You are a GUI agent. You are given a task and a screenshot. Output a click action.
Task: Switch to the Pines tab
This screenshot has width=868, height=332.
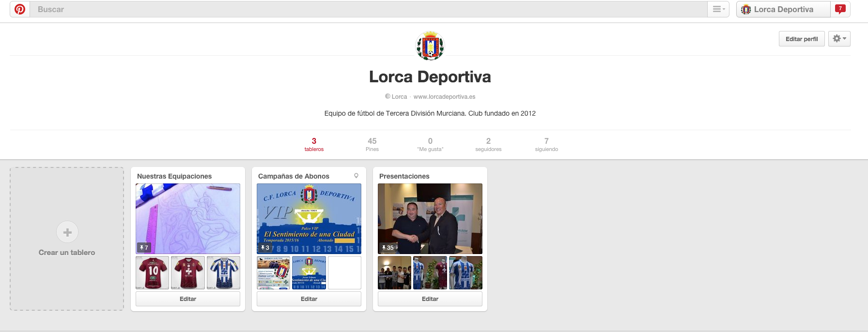click(x=372, y=144)
